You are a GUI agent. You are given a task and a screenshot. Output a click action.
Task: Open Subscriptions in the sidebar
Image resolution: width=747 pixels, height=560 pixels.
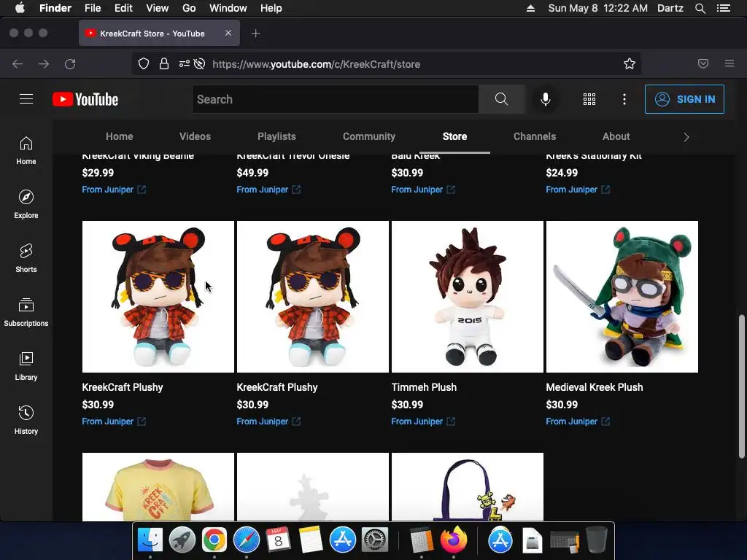click(x=26, y=312)
